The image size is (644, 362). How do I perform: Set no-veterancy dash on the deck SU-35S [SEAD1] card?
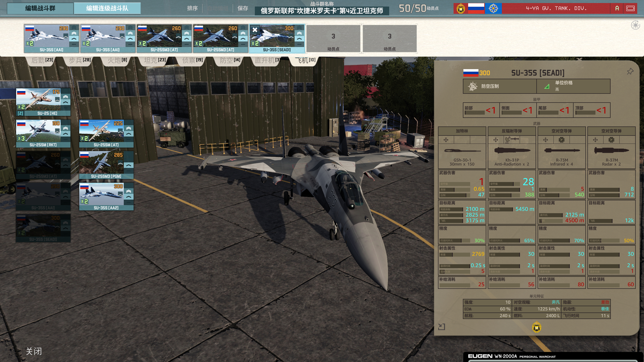pos(299,44)
